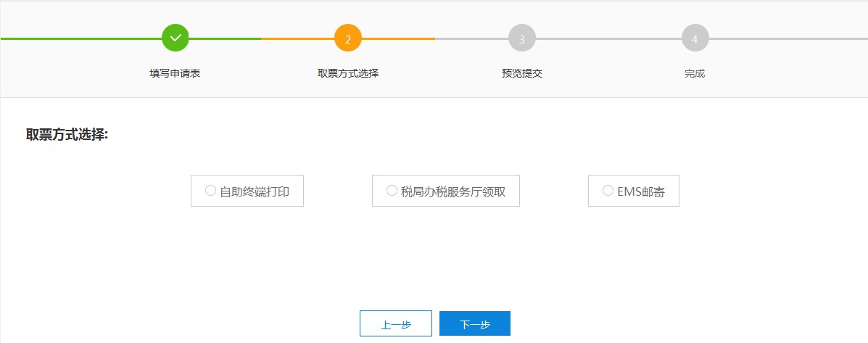Choose the 税局办税服务厅领取 radio circle

click(392, 191)
